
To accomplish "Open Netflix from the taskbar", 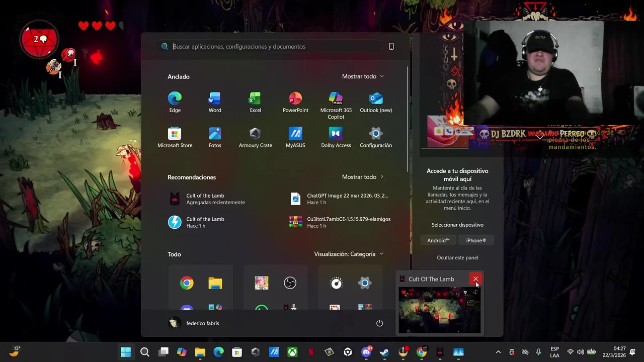I will [311, 352].
